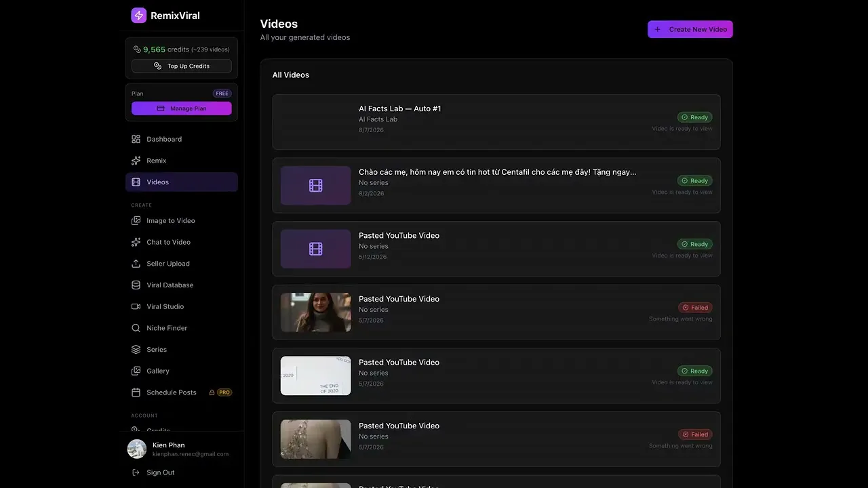Click the Series layers icon
Screen dimensions: 868x488
136,350
